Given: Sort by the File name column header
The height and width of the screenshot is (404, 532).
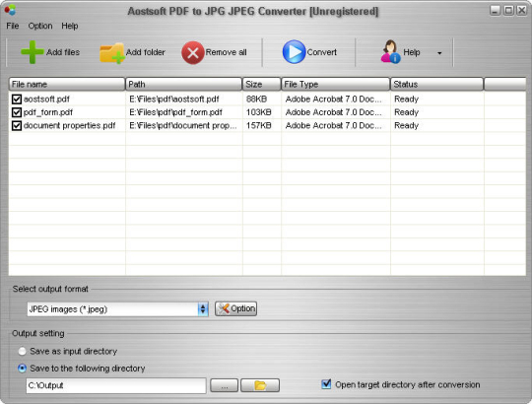Looking at the screenshot, I should pos(67,84).
